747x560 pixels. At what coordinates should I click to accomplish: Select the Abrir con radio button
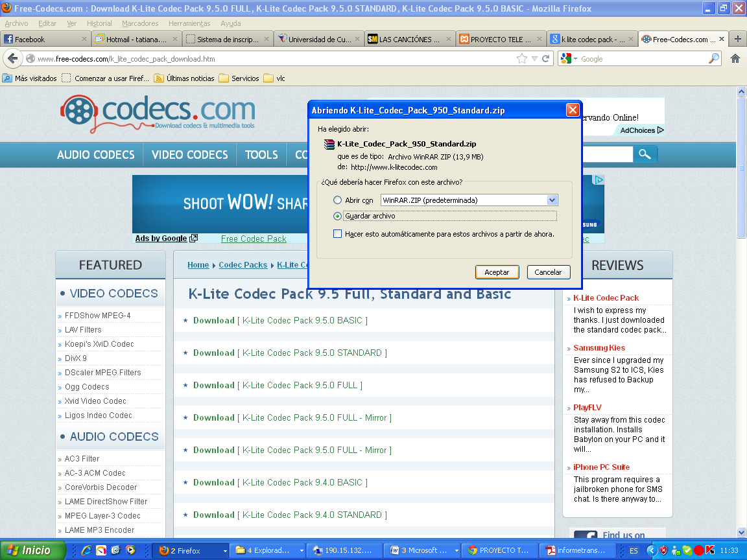tap(337, 200)
